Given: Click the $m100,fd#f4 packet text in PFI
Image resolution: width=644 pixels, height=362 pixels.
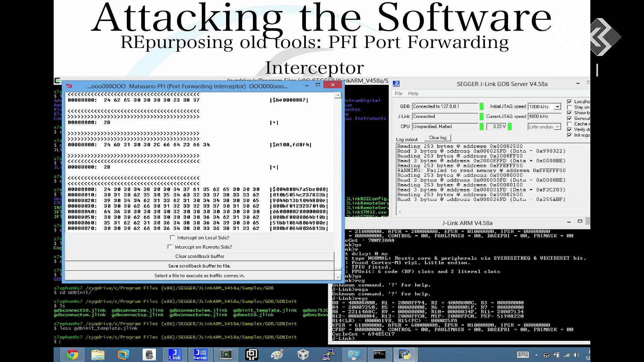Looking at the screenshot, I should click(291, 145).
